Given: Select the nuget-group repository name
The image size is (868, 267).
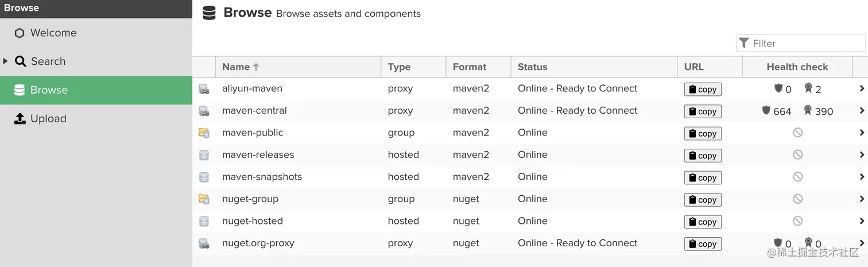Looking at the screenshot, I should 250,199.
